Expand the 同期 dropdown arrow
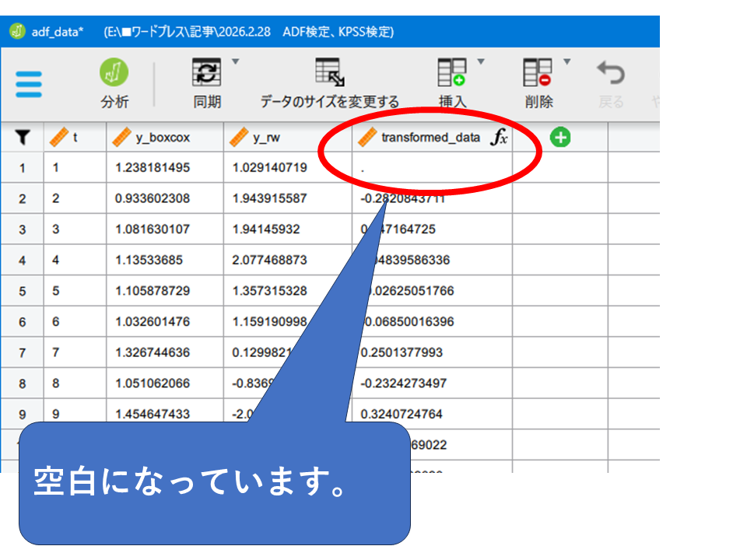 (236, 61)
